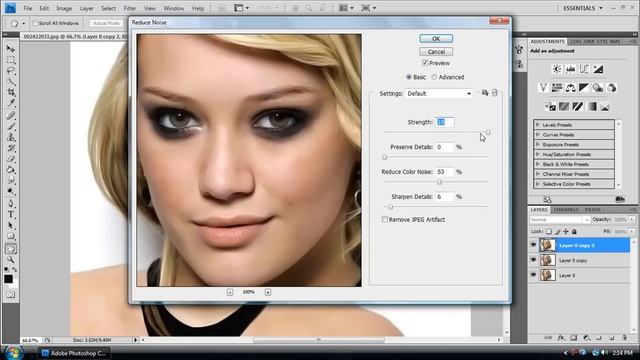Click the trash icon beside Settings dropdown
640x360 pixels.
coord(495,93)
